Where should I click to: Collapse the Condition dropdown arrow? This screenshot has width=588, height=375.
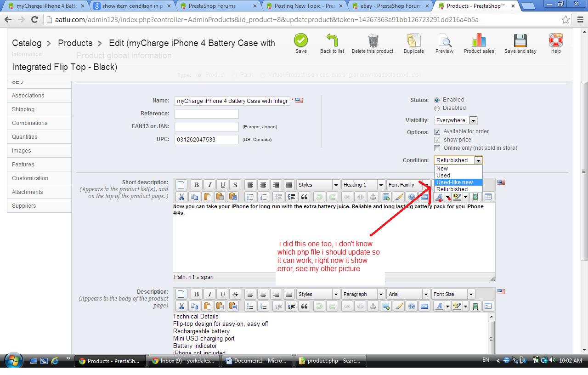pos(478,160)
